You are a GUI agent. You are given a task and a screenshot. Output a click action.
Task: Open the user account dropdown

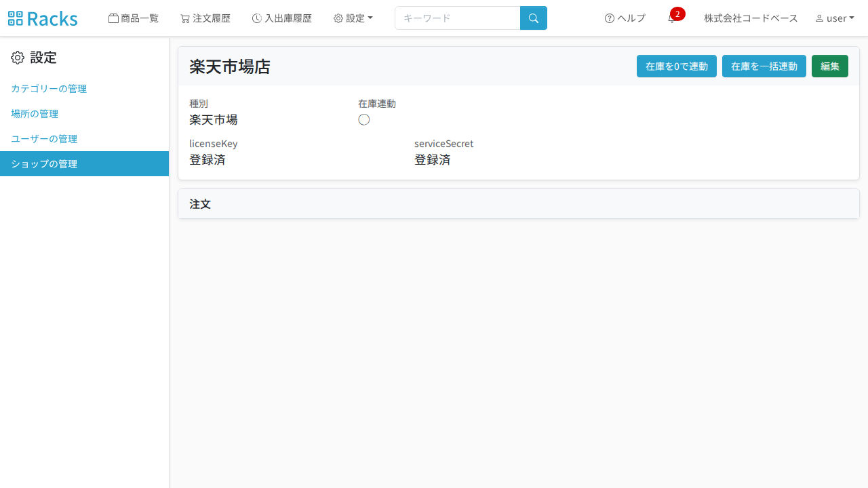835,18
